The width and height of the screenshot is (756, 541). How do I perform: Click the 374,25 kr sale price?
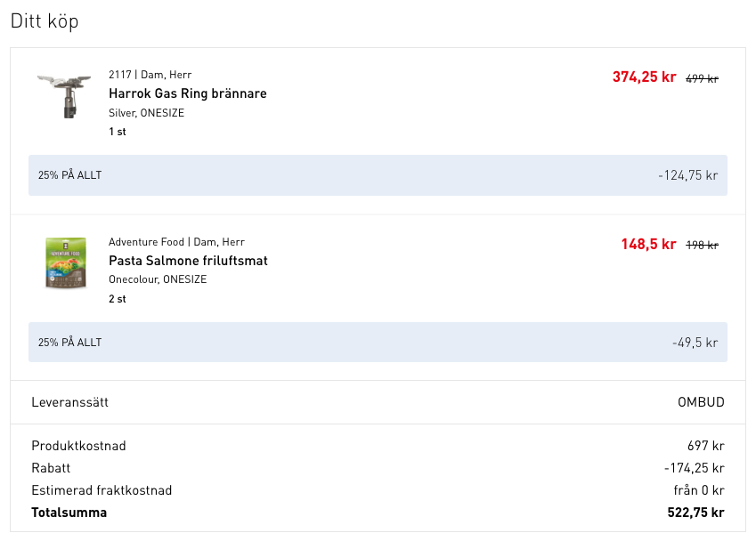coord(644,77)
